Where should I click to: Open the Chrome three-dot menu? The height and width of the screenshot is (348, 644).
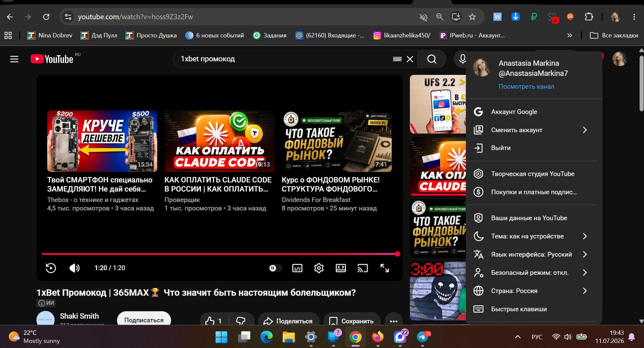[x=634, y=17]
